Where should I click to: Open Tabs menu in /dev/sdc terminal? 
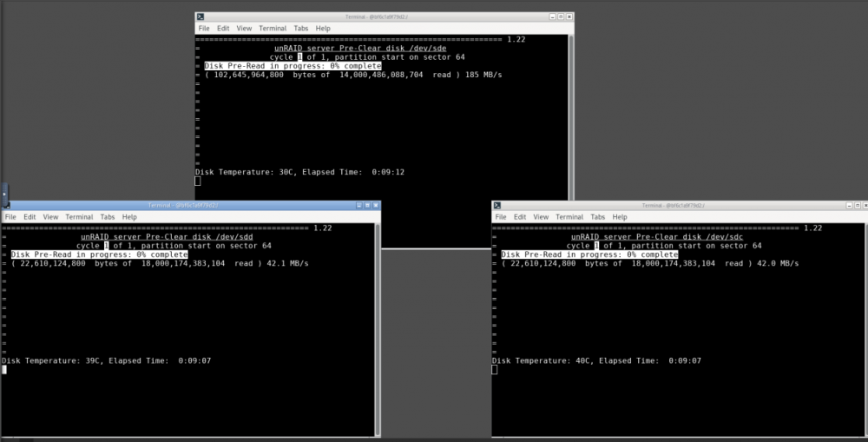coord(598,217)
